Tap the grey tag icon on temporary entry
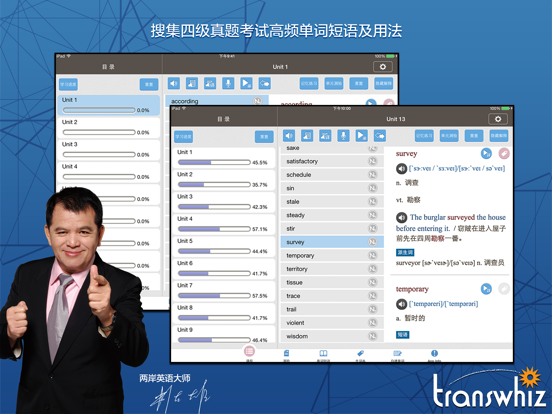552x414 pixels. [504, 289]
